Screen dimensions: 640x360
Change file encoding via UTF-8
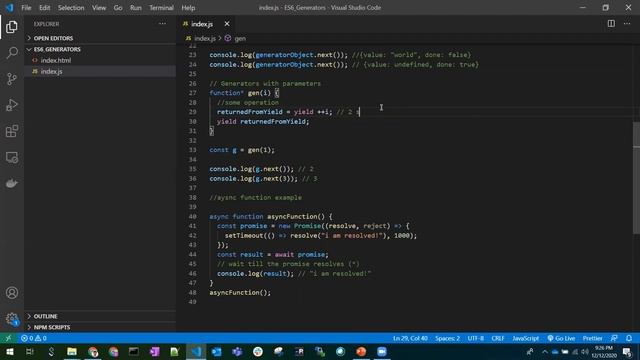(x=476, y=338)
